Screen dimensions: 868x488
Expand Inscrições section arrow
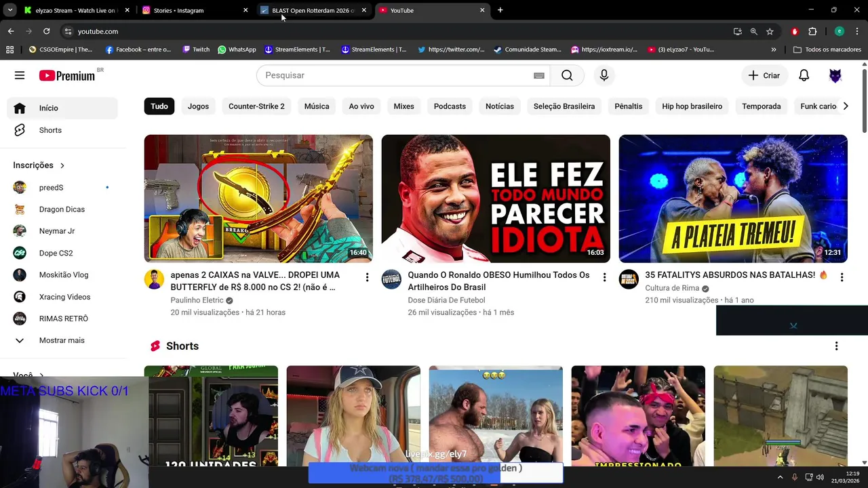point(62,165)
